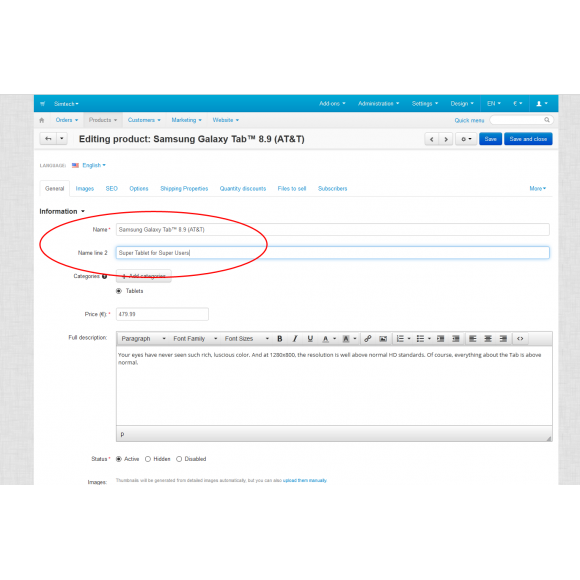Set status to Active
Image resolution: width=580 pixels, height=580 pixels.
pyautogui.click(x=119, y=459)
